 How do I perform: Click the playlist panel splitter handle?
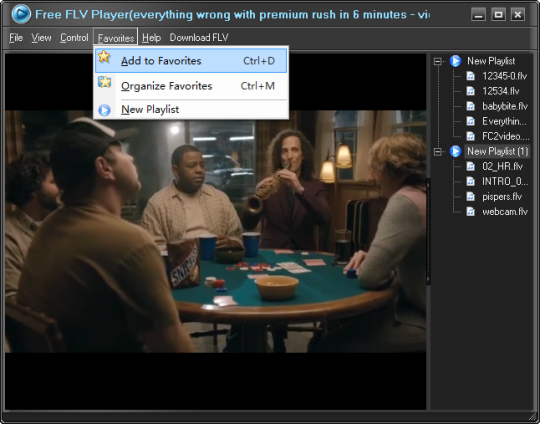(428, 231)
